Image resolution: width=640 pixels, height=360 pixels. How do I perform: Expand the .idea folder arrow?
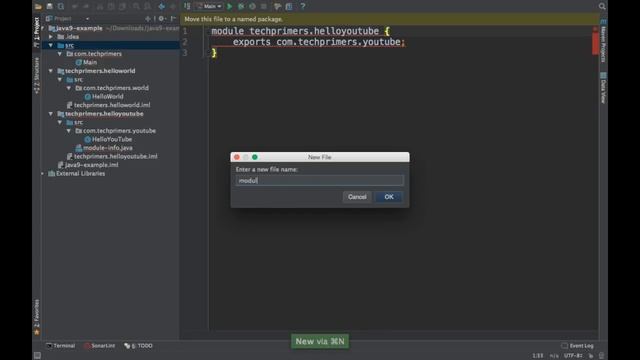[x=51, y=37]
